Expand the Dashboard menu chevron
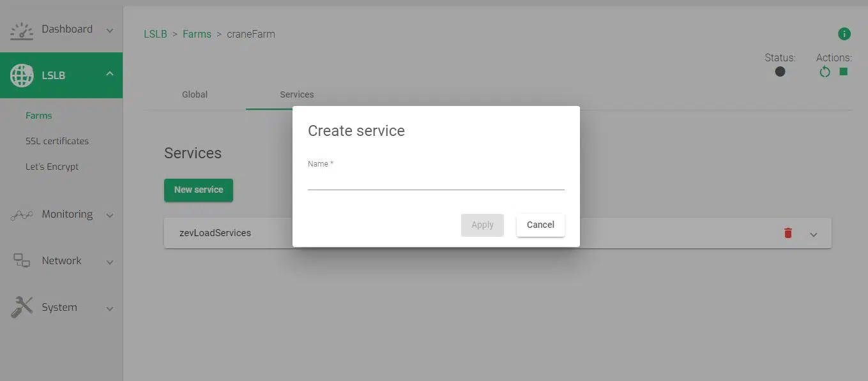This screenshot has height=381, width=868. click(109, 31)
